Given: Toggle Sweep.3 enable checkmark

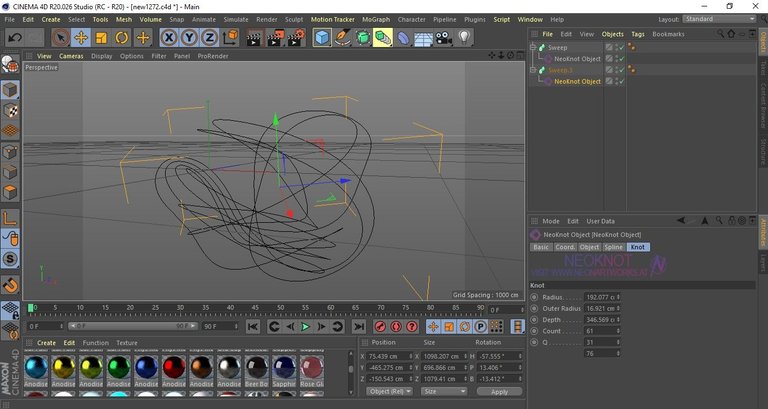Looking at the screenshot, I should pyautogui.click(x=622, y=70).
